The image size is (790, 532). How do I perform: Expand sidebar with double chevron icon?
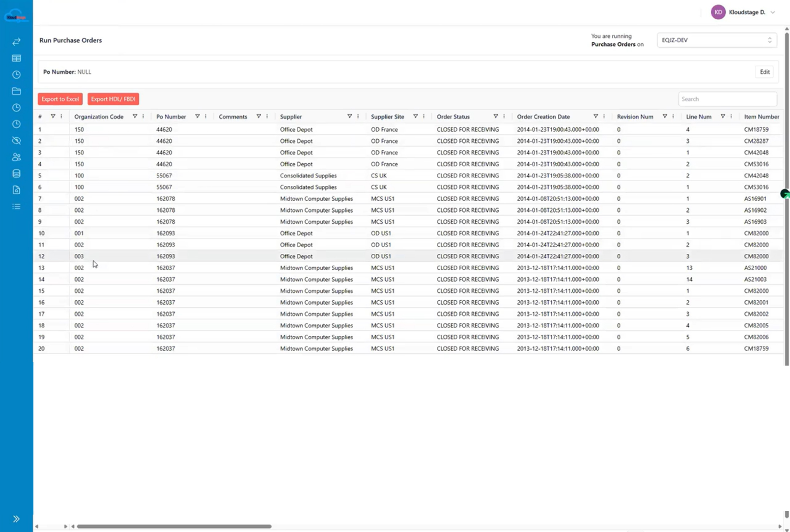(x=16, y=519)
